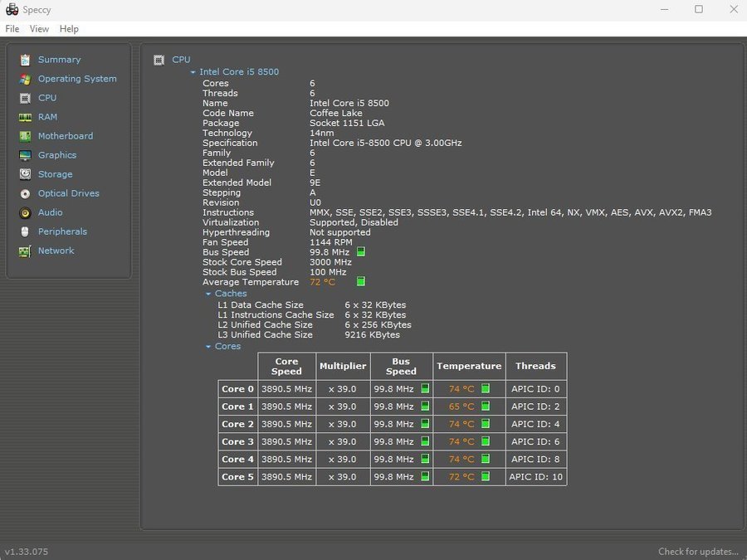
Task: Select the RAM icon in sidebar
Action: click(25, 117)
